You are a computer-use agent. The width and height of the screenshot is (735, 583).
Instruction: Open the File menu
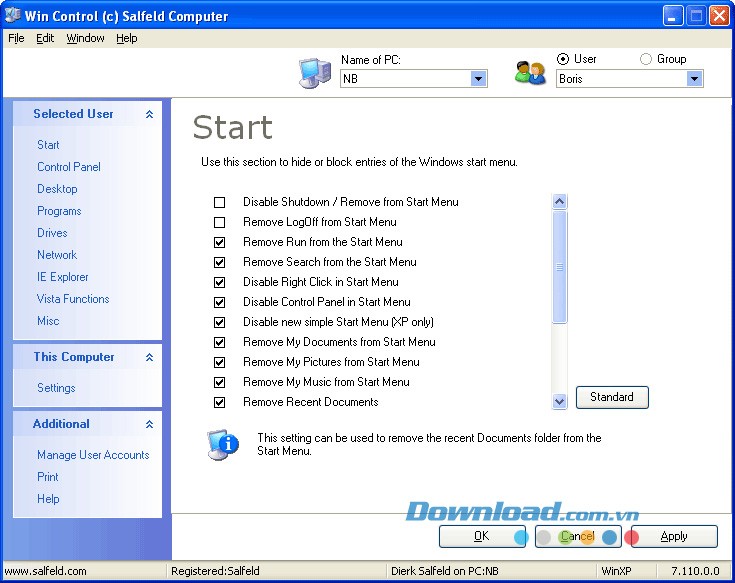(x=16, y=38)
